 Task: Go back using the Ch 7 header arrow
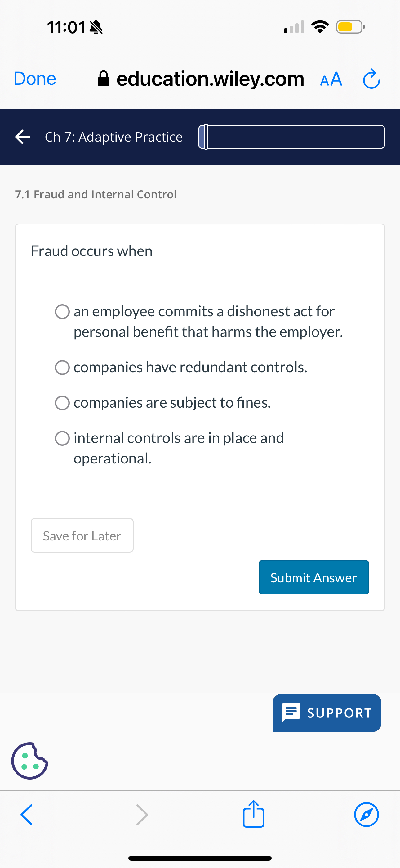click(x=22, y=137)
